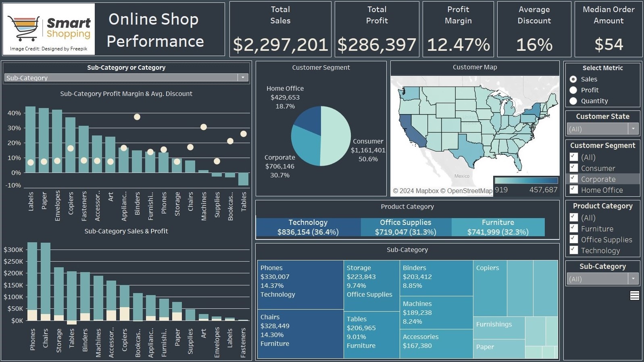
Task: Select the Copiers tile in the treemap
Action: pos(490,288)
